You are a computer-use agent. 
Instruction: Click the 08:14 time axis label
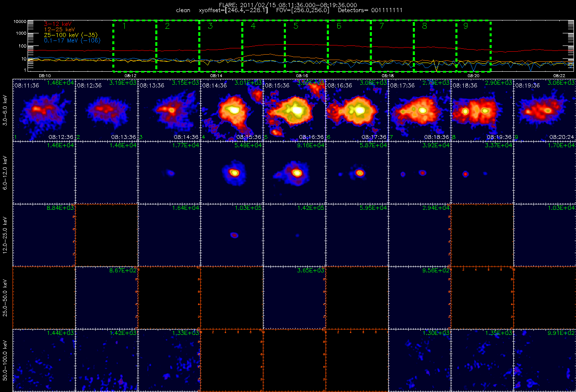[x=216, y=75]
